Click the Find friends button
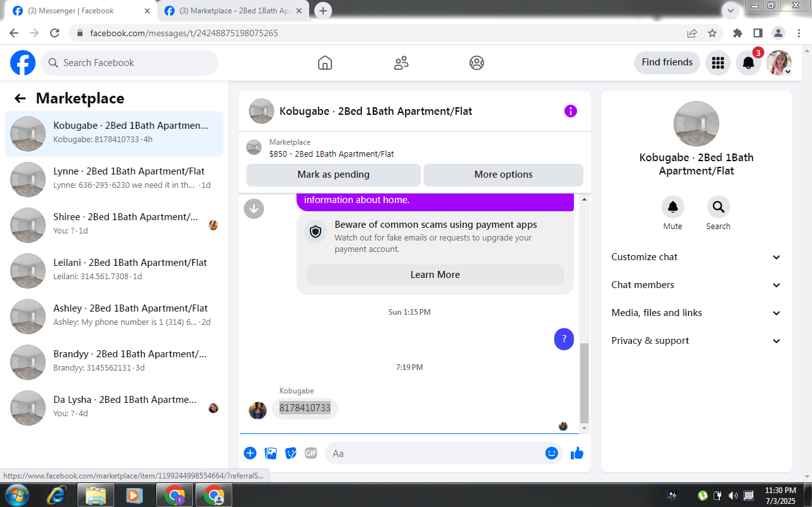 point(667,62)
